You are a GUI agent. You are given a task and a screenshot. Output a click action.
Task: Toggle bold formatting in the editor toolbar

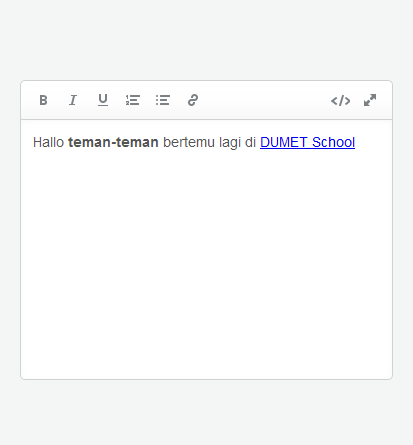(43, 100)
